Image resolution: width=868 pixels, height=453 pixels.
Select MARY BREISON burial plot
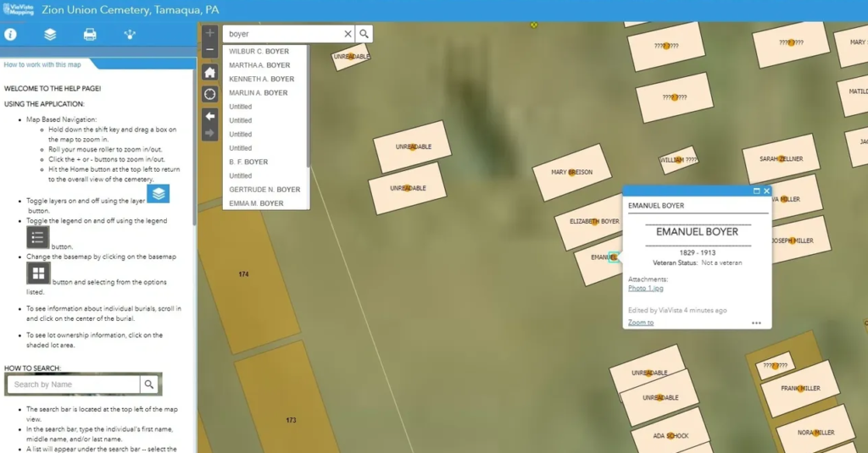[x=572, y=172]
